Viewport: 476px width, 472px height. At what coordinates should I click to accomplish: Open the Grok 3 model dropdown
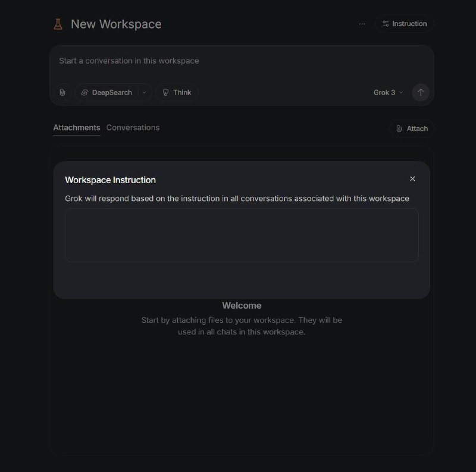coord(389,93)
